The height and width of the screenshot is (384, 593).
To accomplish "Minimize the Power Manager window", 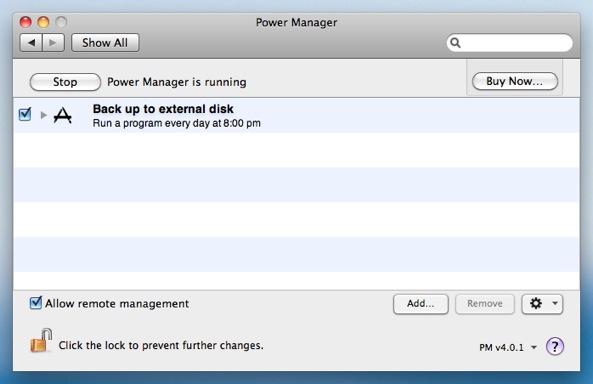I will [x=43, y=22].
